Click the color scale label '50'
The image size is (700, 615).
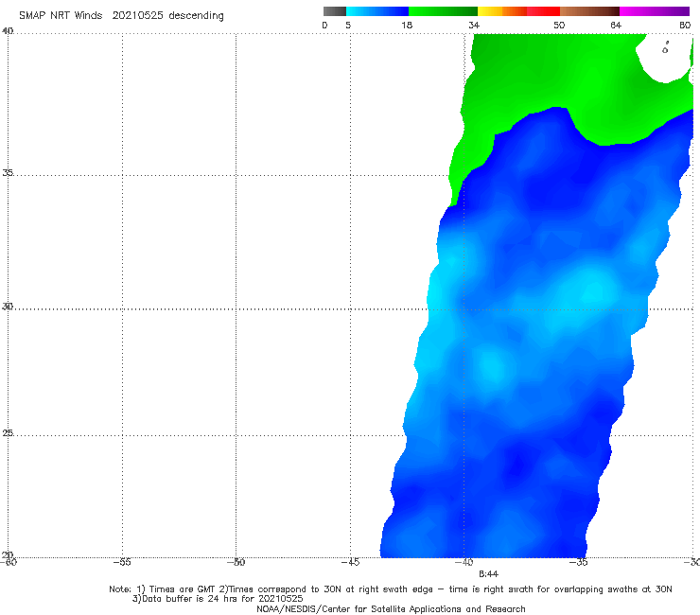click(559, 26)
